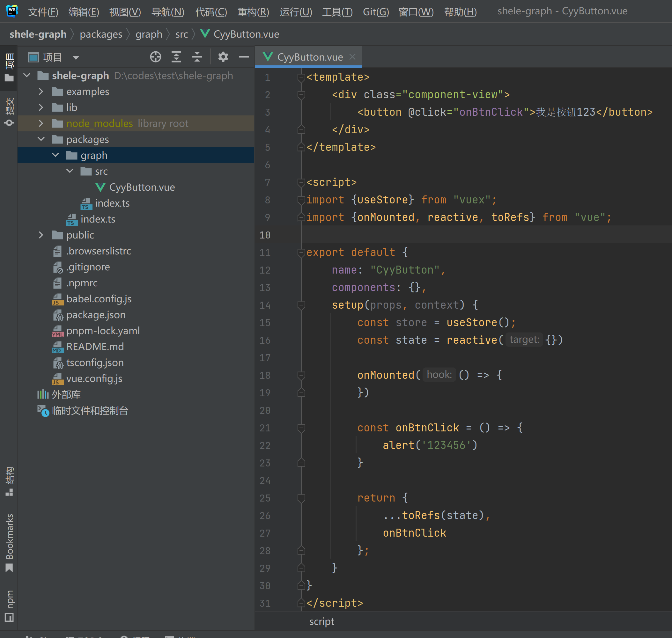Hide the project panel with minus icon
The height and width of the screenshot is (638, 672).
tap(244, 57)
